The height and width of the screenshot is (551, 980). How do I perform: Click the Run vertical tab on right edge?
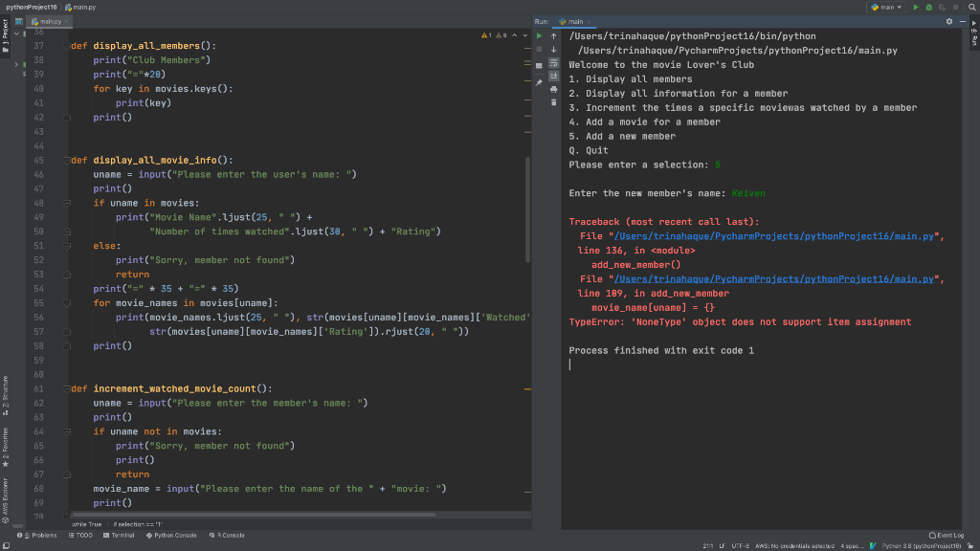[x=973, y=33]
